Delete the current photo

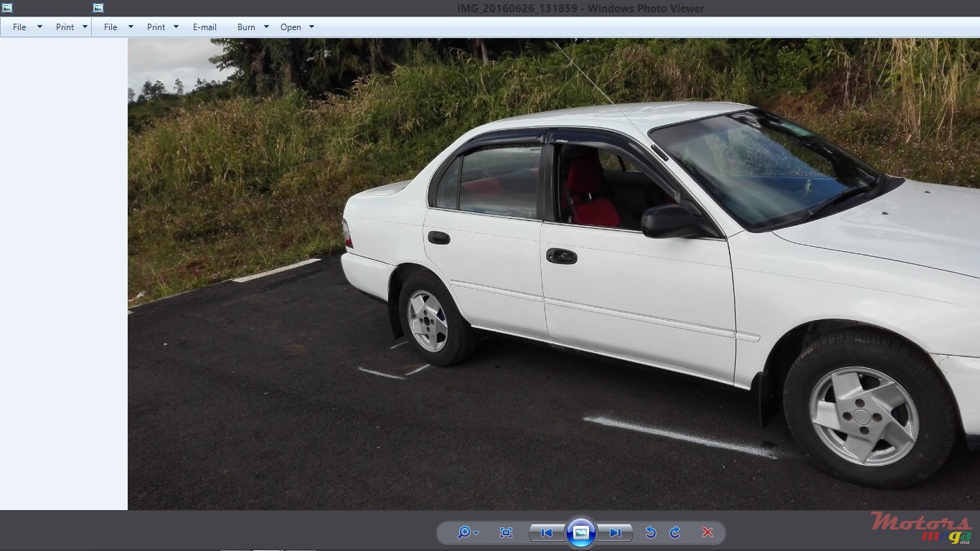pyautogui.click(x=707, y=532)
